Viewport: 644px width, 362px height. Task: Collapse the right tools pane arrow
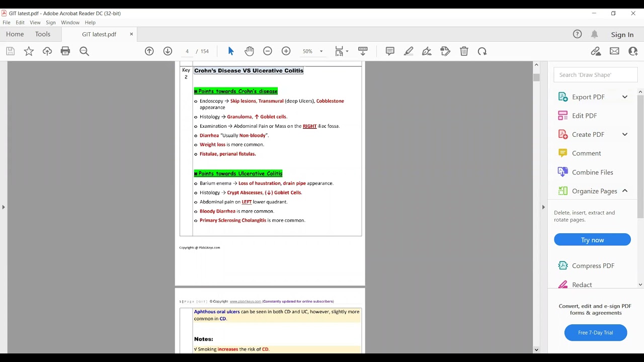tap(543, 207)
